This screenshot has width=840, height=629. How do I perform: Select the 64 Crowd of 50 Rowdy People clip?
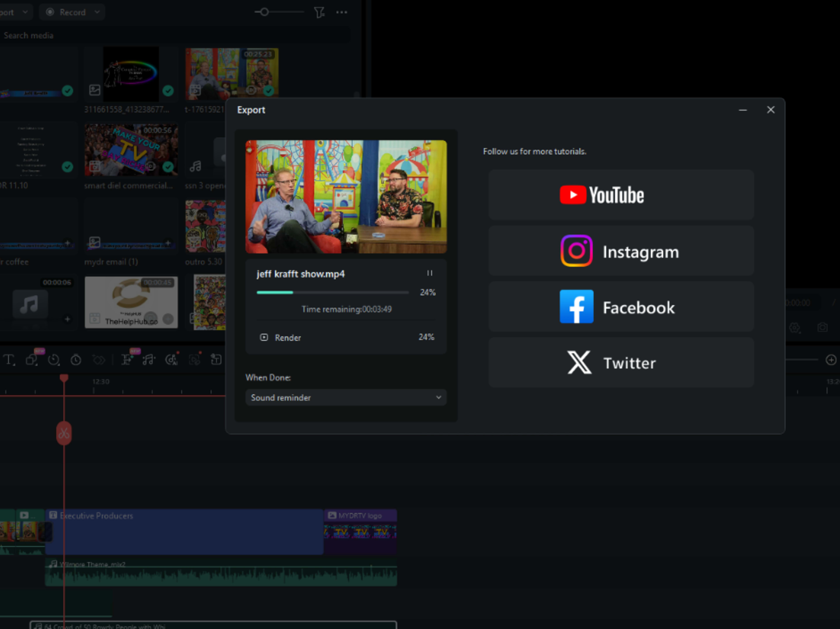(213, 625)
